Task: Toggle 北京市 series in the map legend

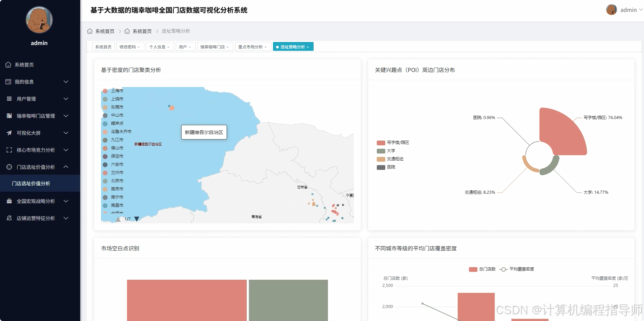Action: point(113,181)
